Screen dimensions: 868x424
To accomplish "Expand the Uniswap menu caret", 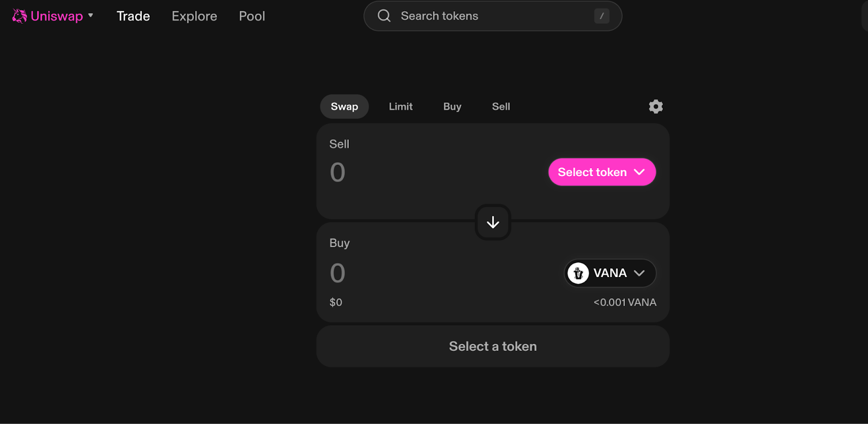I will point(91,16).
